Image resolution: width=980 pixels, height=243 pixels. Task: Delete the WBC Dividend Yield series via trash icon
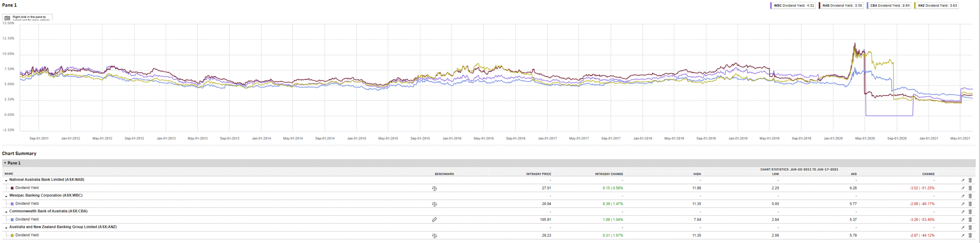[970, 204]
